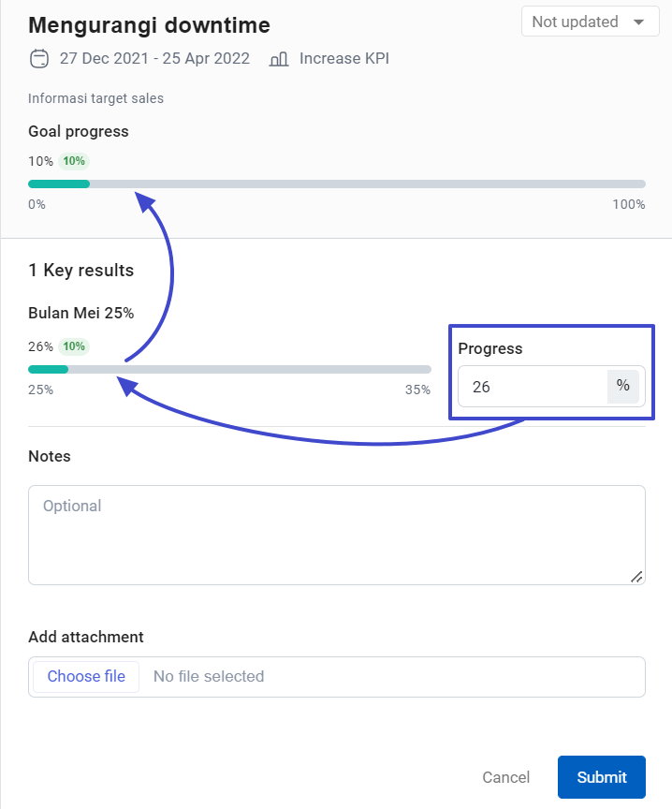This screenshot has height=809, width=672.
Task: Click the No file selected area
Action: point(208,676)
